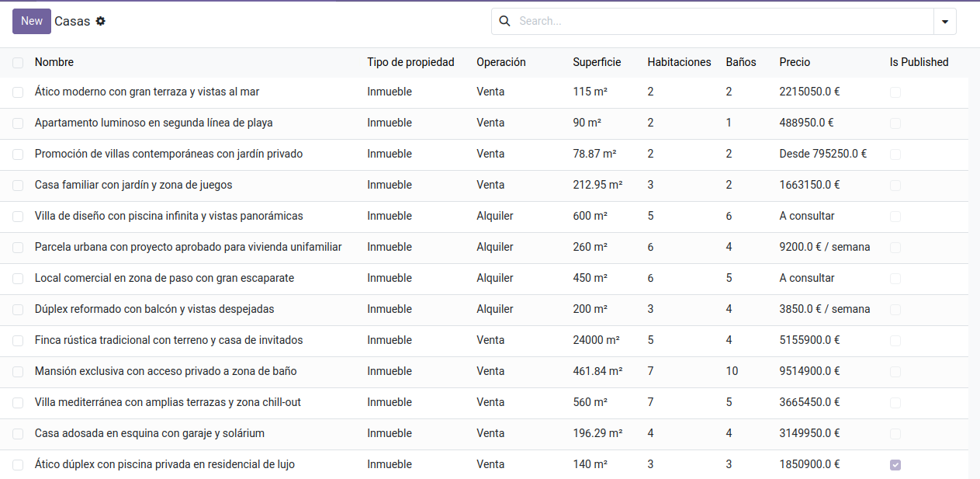Click the gear icon next to Casas
Screen dimensions: 980x479
coord(101,21)
